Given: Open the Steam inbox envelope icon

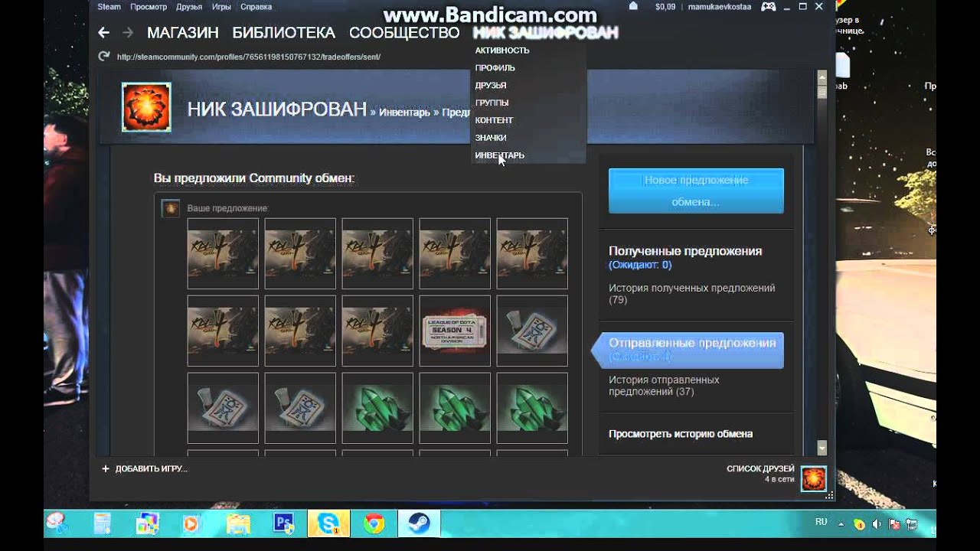Looking at the screenshot, I should (633, 6).
